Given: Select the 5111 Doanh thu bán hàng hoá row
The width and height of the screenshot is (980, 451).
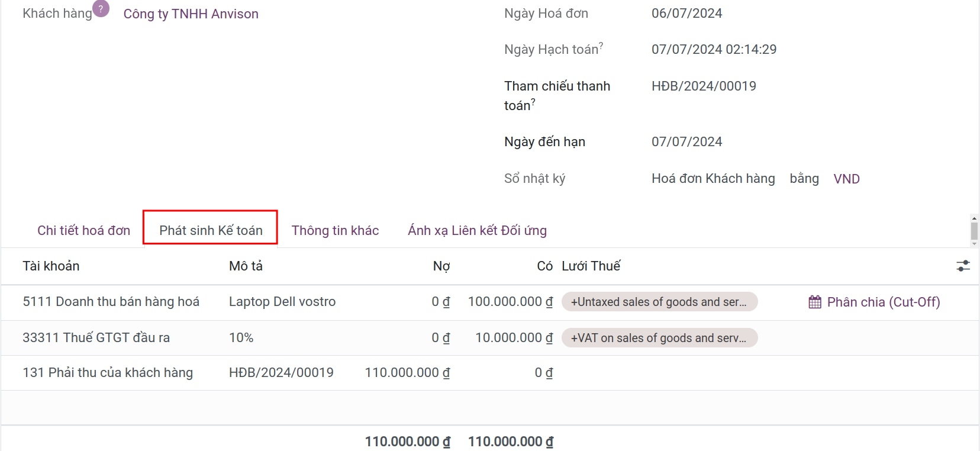Looking at the screenshot, I should coord(111,302).
